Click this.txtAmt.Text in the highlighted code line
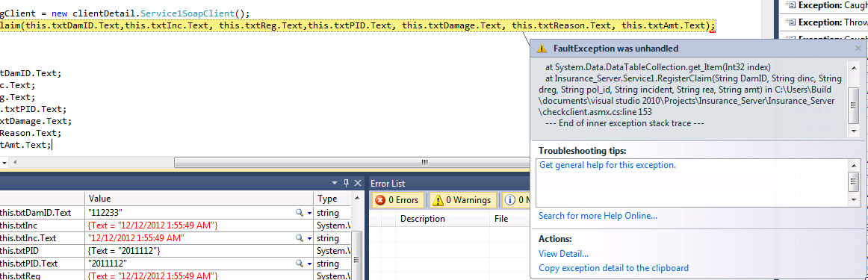Viewport: 868px width, 280px height. pos(664,25)
